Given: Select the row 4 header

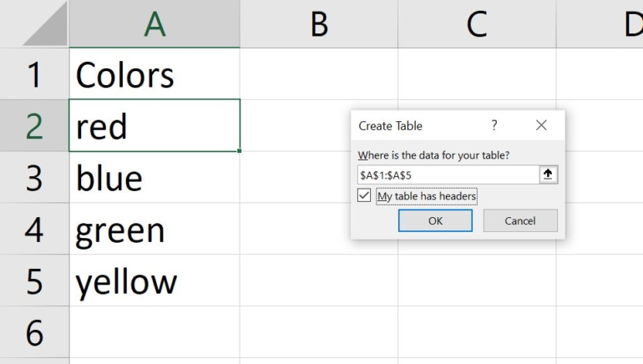Looking at the screenshot, I should pos(34,230).
